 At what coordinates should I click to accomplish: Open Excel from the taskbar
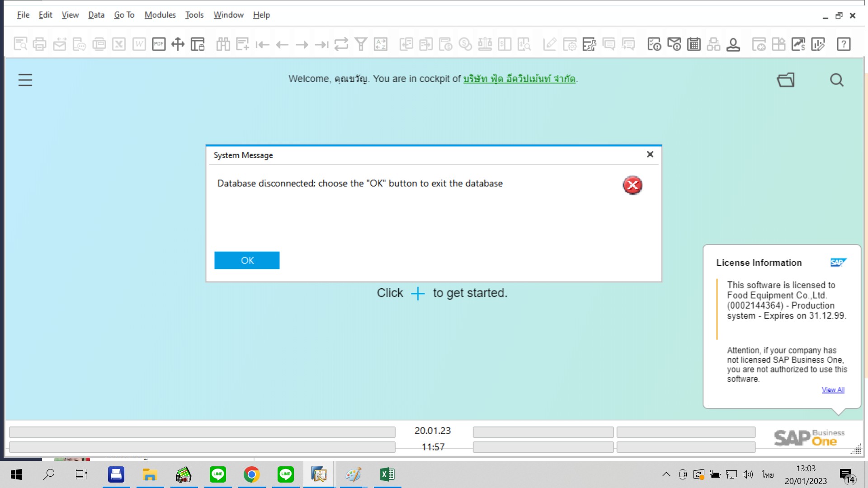click(x=387, y=474)
